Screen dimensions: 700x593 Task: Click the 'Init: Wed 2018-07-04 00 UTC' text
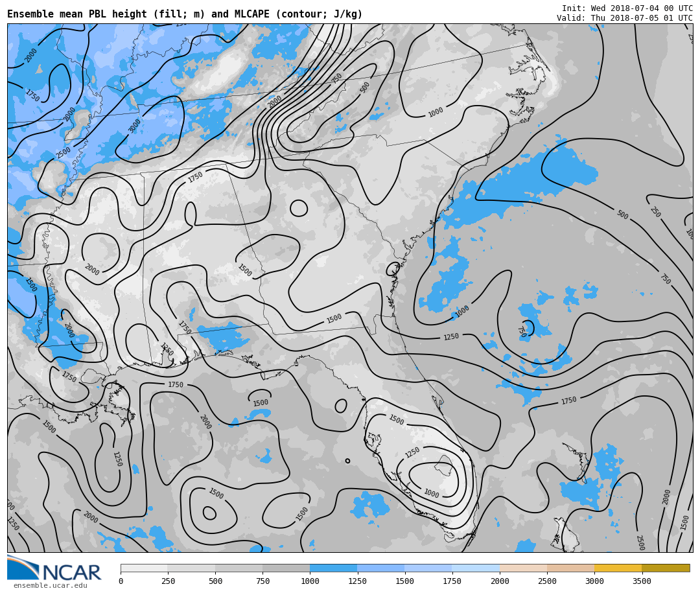(627, 8)
